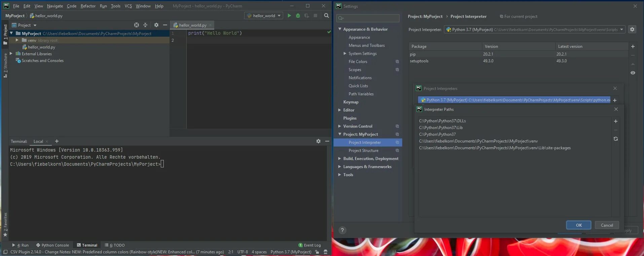Focus the Settings search field
The image size is (644, 256).
368,18
